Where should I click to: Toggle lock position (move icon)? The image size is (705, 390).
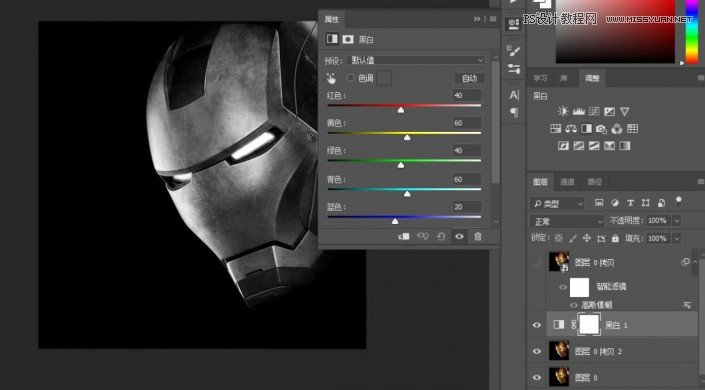click(587, 238)
